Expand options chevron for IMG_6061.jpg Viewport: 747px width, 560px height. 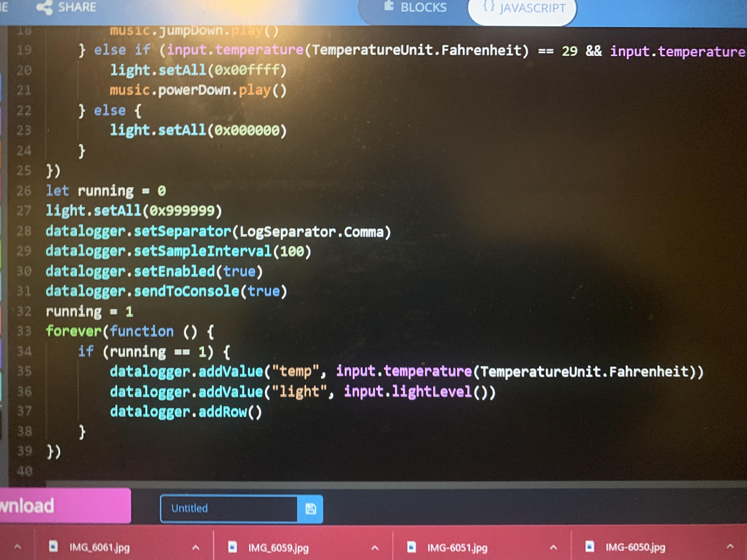pos(196,547)
